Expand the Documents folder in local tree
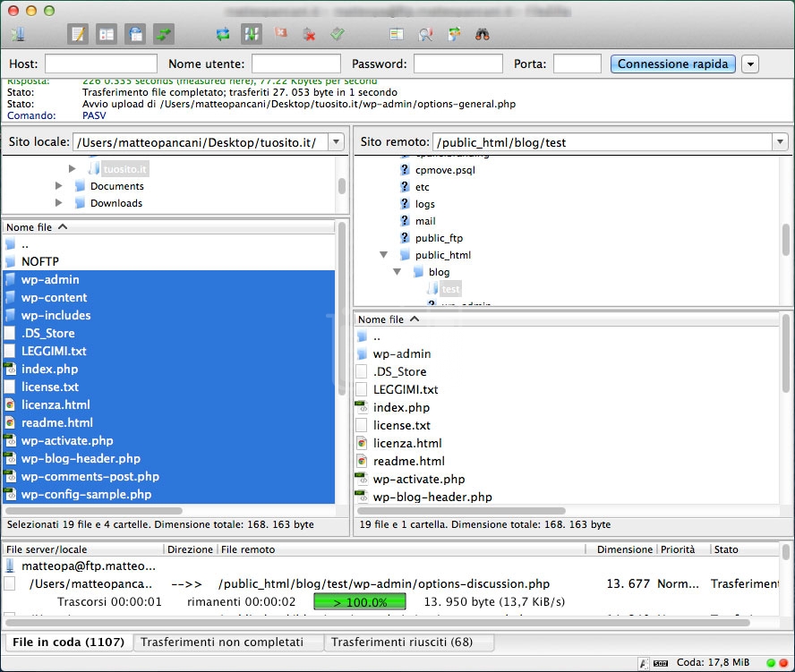Screen dimensions: 795x672 [x=58, y=185]
